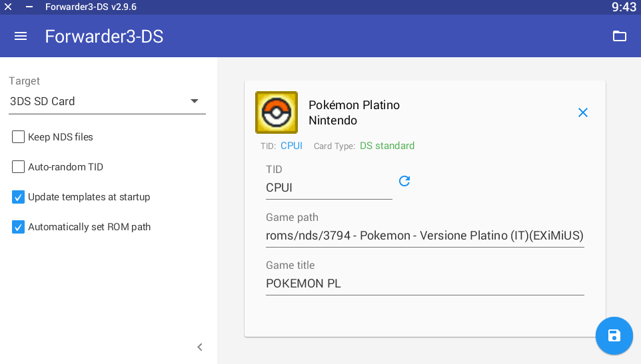Click the Nintendo publisher text
This screenshot has height=364, width=641.
pos(332,120)
